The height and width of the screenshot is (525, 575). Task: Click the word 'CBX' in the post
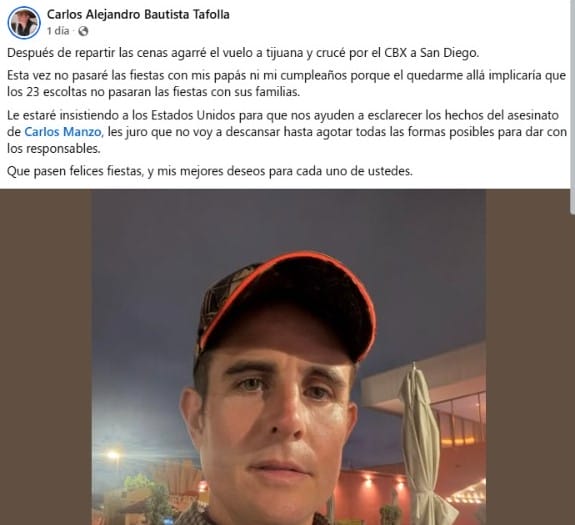[x=395, y=53]
